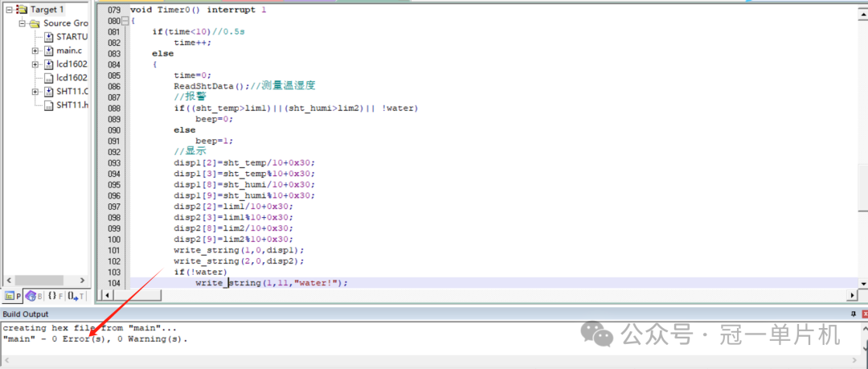Pin the Build Output panel
Screen dimensions: 868x369
[853, 314]
